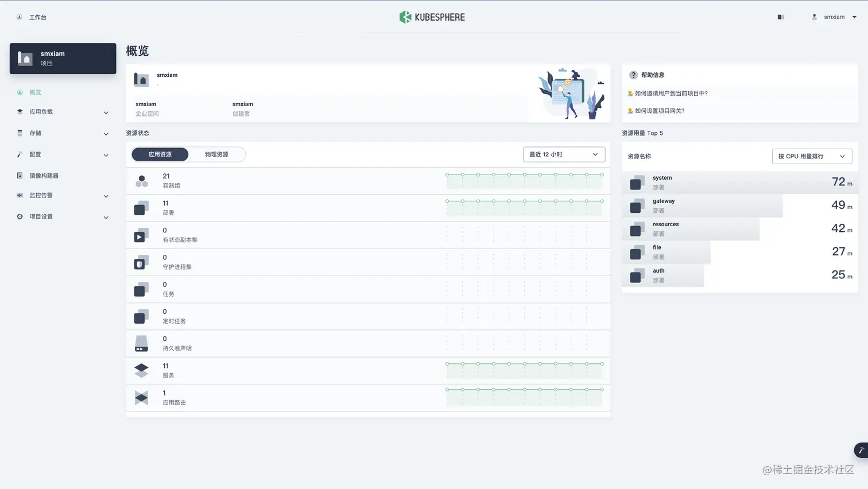This screenshot has height=489, width=868.
Task: Click the 部署 deployments icon in resource status
Action: click(141, 208)
